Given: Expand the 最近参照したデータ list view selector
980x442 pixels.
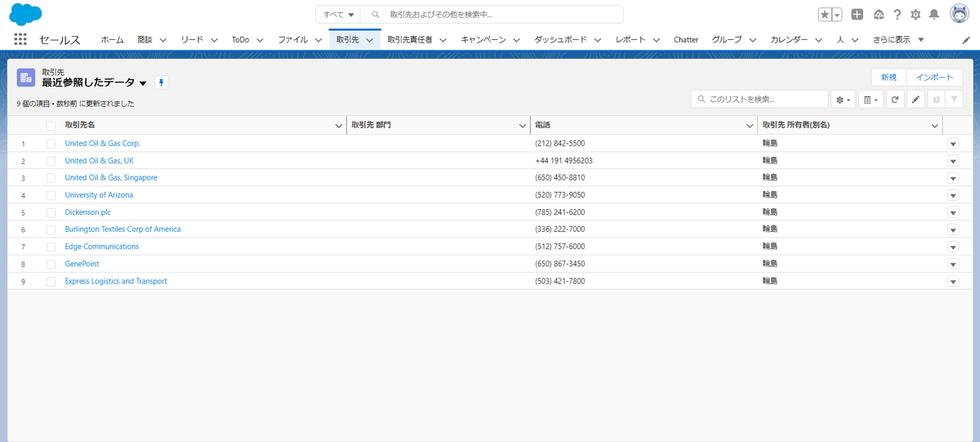Looking at the screenshot, I should coord(143,83).
